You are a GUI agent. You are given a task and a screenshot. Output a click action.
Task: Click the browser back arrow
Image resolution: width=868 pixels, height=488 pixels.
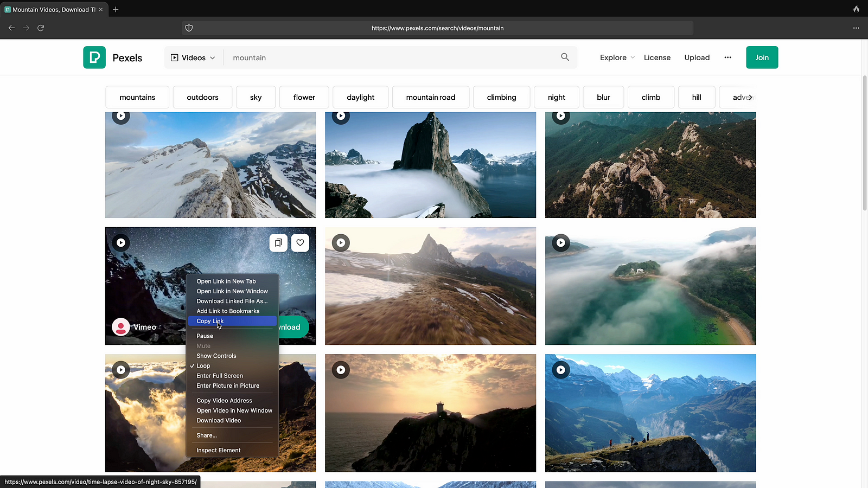tap(11, 28)
